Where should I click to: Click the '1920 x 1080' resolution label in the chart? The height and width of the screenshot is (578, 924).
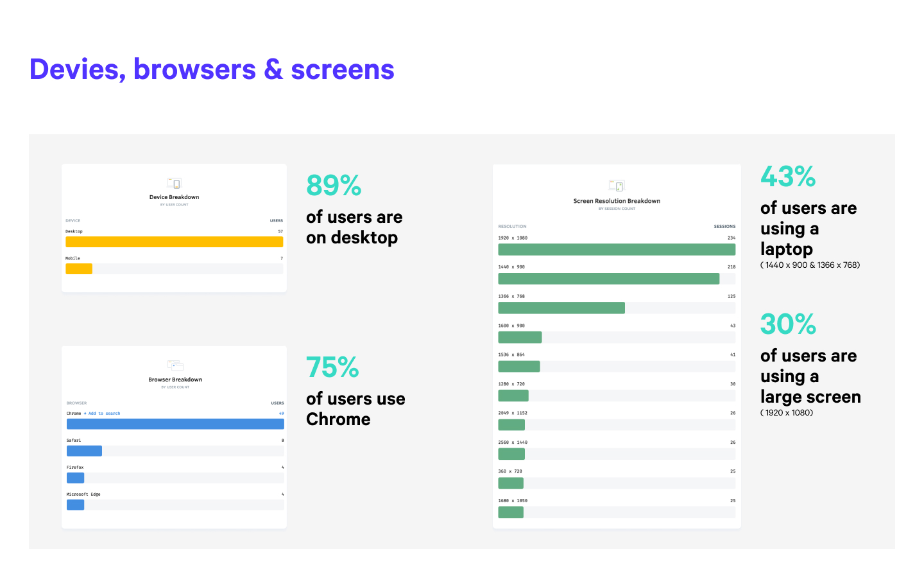pos(513,238)
